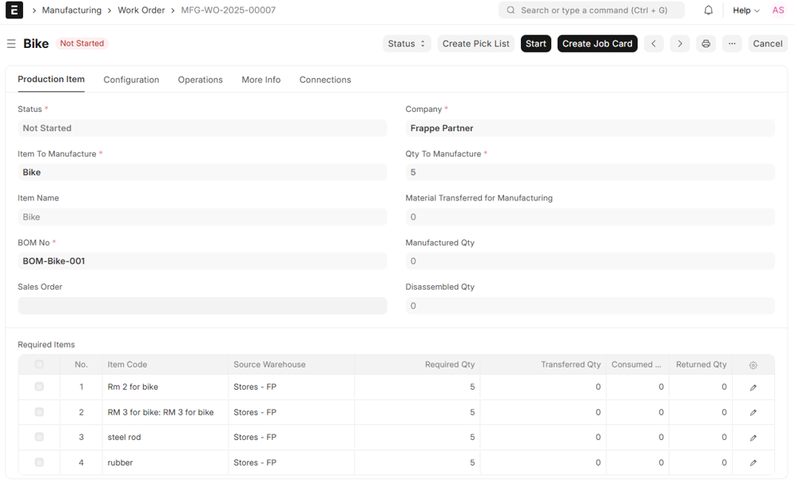Open the three-dots more actions menu
795x488 pixels.
(x=732, y=44)
